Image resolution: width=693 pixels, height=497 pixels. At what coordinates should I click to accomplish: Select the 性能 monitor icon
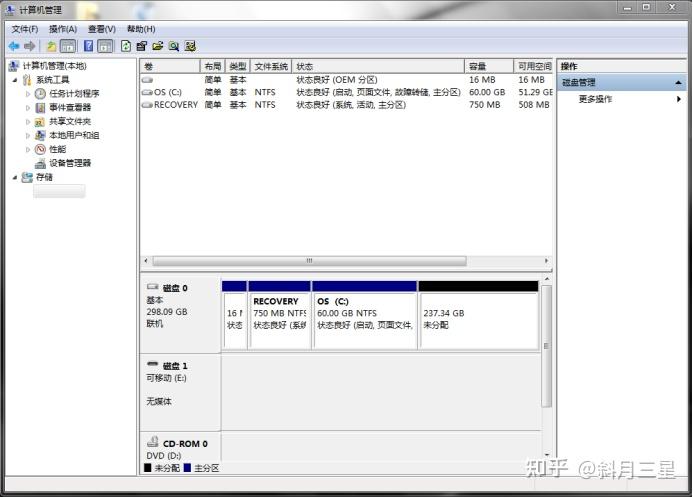(x=40, y=149)
